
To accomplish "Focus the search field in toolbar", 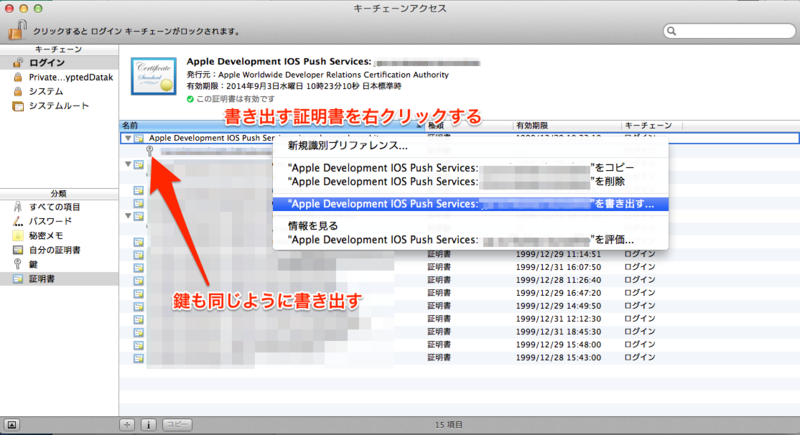I will (729, 31).
